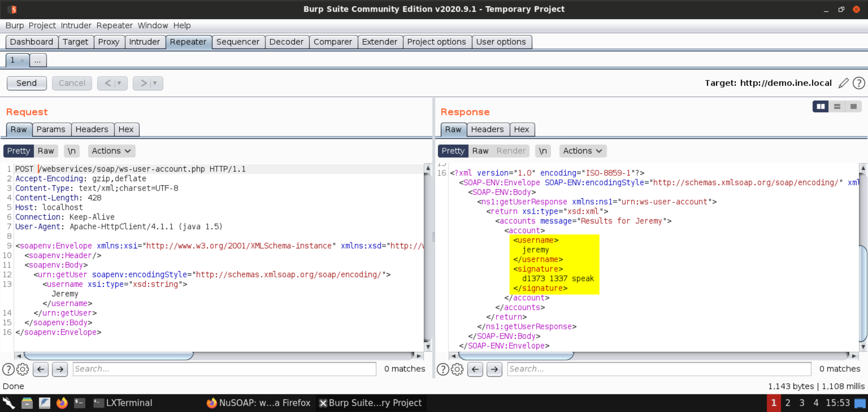This screenshot has height=412, width=868.
Task: Switch response view to Raw mode
Action: coord(480,151)
